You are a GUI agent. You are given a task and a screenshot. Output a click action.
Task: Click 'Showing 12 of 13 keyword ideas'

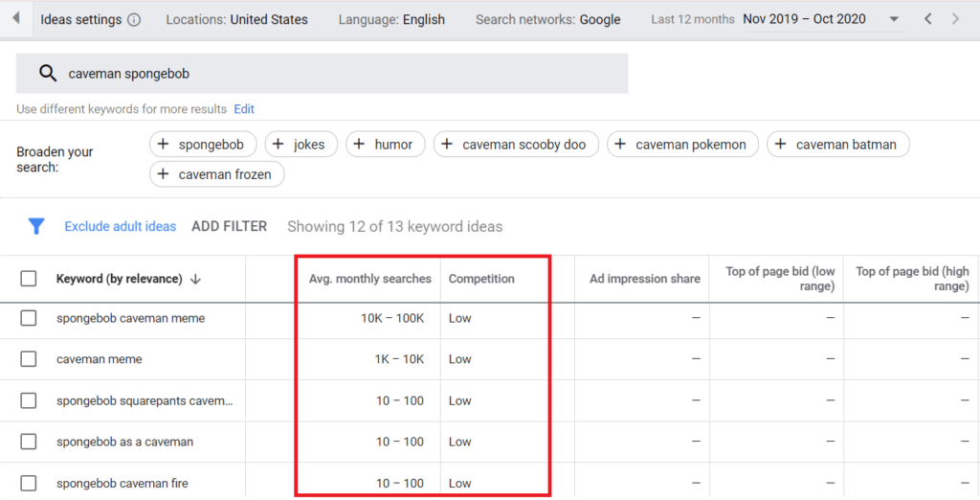tap(395, 227)
